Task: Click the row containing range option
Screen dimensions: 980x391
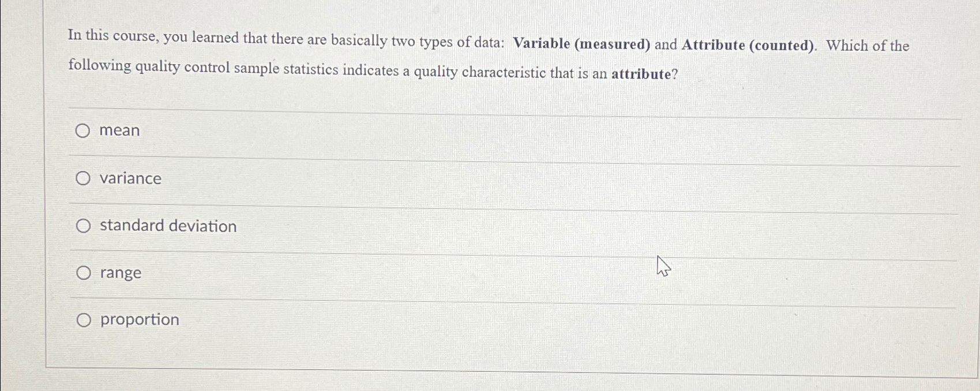Action: coord(404,273)
